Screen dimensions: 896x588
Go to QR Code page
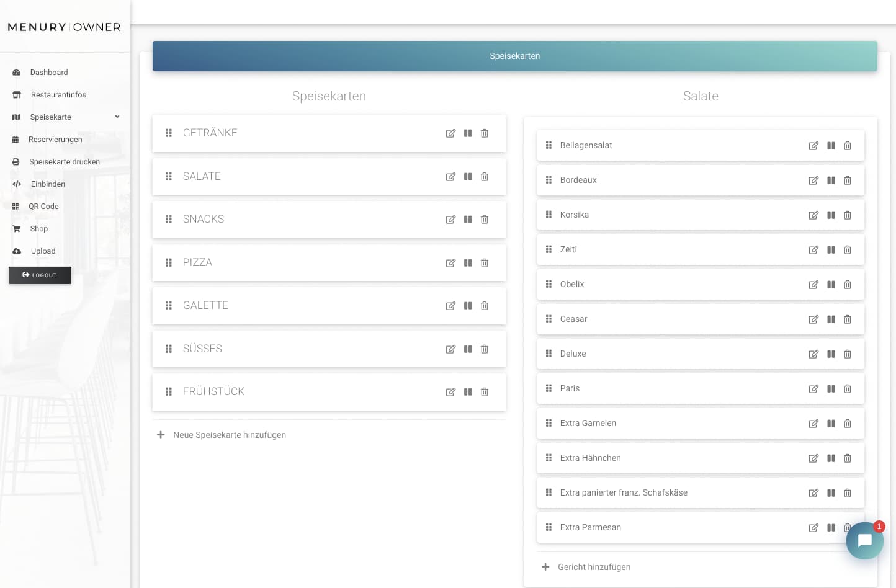tap(43, 207)
